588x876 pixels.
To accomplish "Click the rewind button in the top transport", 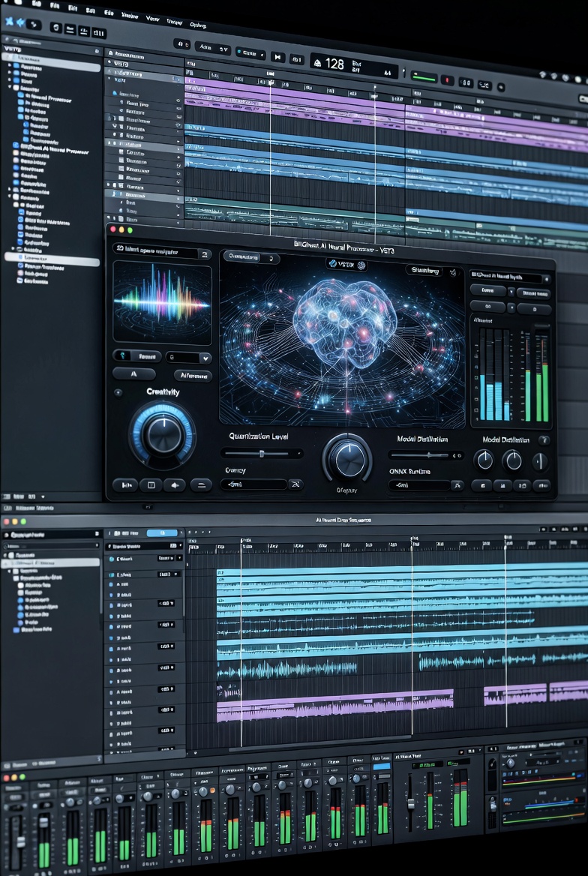I will 277,56.
